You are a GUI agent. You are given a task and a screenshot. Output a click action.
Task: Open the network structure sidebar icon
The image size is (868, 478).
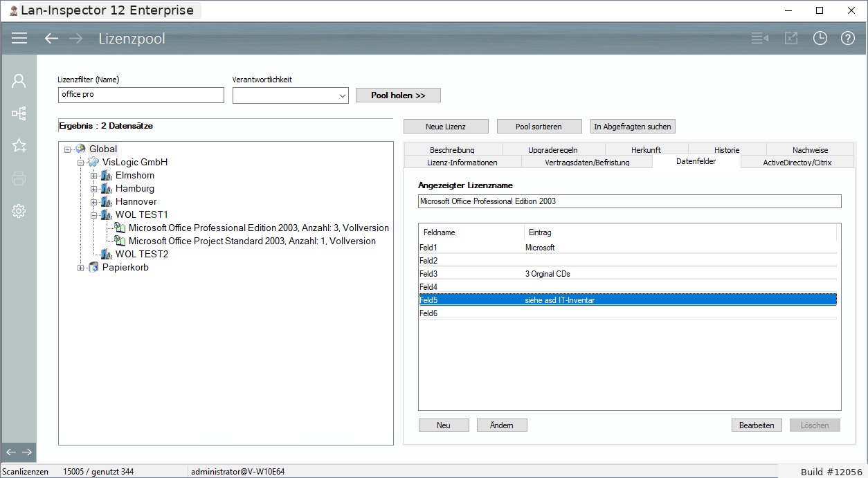point(19,113)
